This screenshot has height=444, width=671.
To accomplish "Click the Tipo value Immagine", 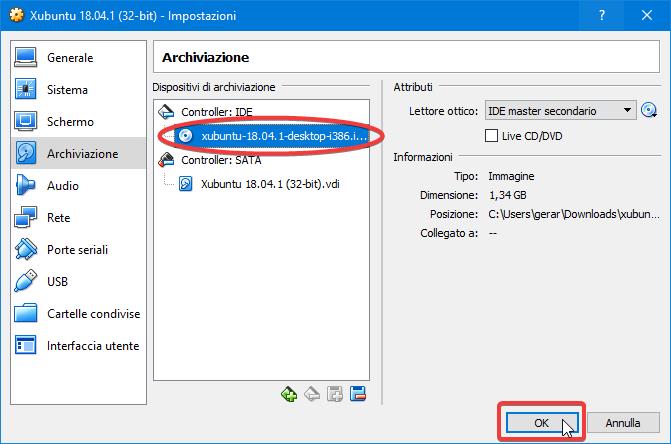I will [511, 176].
